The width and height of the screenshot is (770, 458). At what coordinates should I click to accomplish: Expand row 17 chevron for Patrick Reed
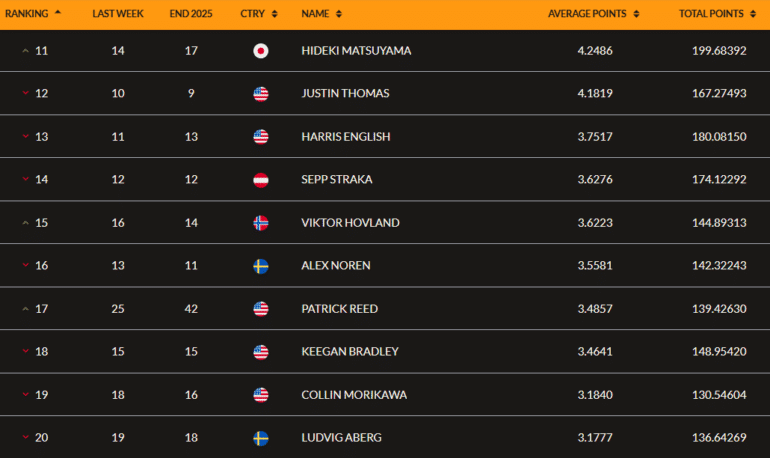pyautogui.click(x=26, y=309)
